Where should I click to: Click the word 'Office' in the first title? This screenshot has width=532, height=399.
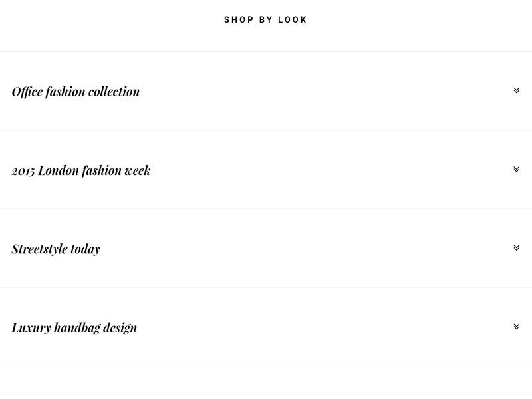(27, 92)
